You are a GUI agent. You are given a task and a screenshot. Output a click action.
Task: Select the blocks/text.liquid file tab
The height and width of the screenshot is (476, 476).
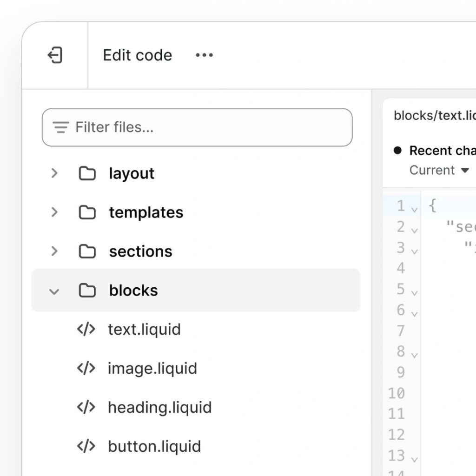[434, 115]
